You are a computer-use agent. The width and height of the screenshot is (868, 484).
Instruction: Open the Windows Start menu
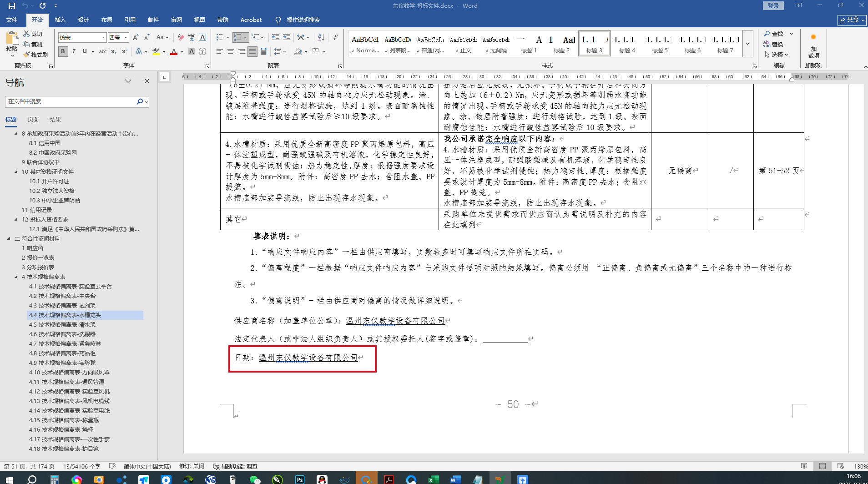pos(9,479)
